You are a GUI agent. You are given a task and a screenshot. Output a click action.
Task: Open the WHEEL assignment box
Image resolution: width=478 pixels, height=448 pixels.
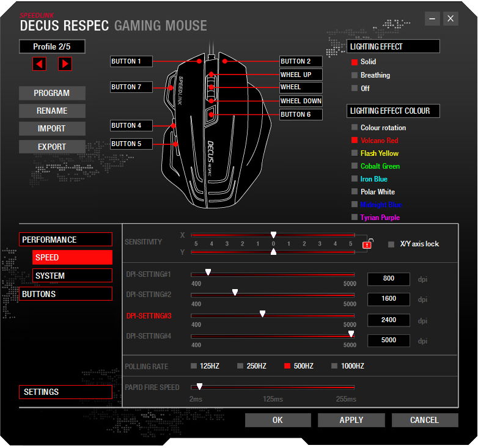(x=301, y=87)
